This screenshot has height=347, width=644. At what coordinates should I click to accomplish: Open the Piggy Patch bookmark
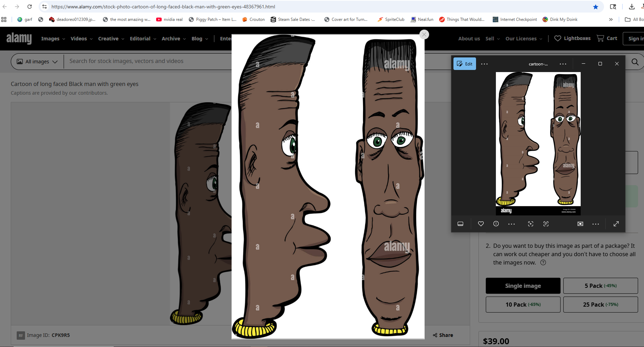click(x=212, y=19)
